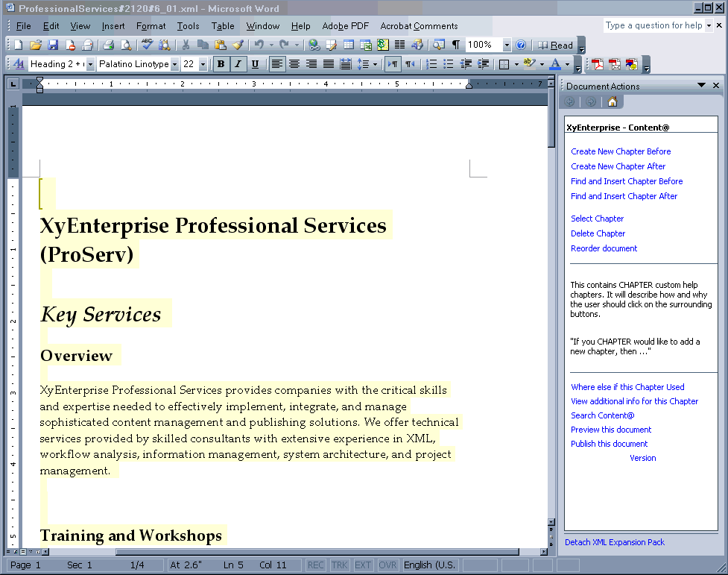This screenshot has width=728, height=575.
Task: Insert Excel worksheet
Action: coord(366,45)
